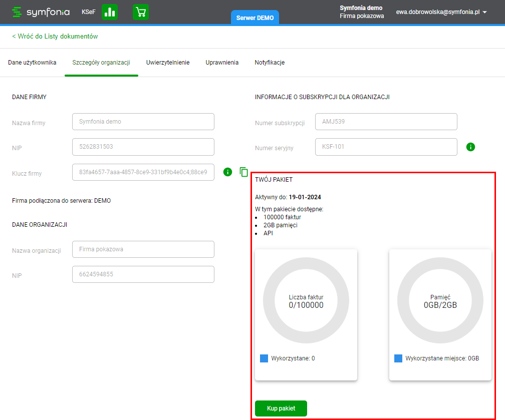Image resolution: width=505 pixels, height=420 pixels.
Task: Click the info icon next to Klucz firmy
Action: (227, 172)
